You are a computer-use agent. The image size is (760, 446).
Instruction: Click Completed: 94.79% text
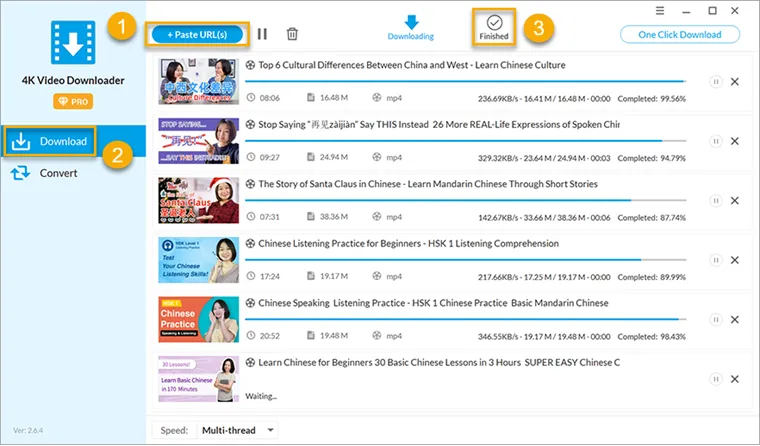click(651, 158)
